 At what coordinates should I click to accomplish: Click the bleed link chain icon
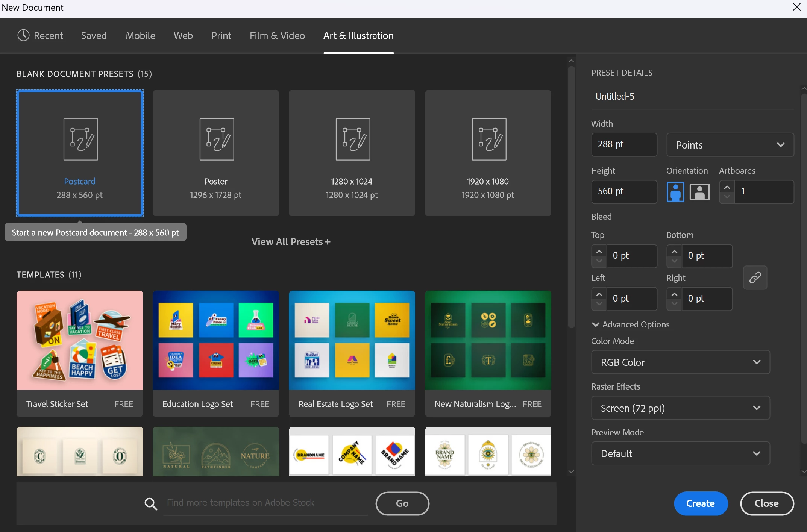(x=755, y=278)
